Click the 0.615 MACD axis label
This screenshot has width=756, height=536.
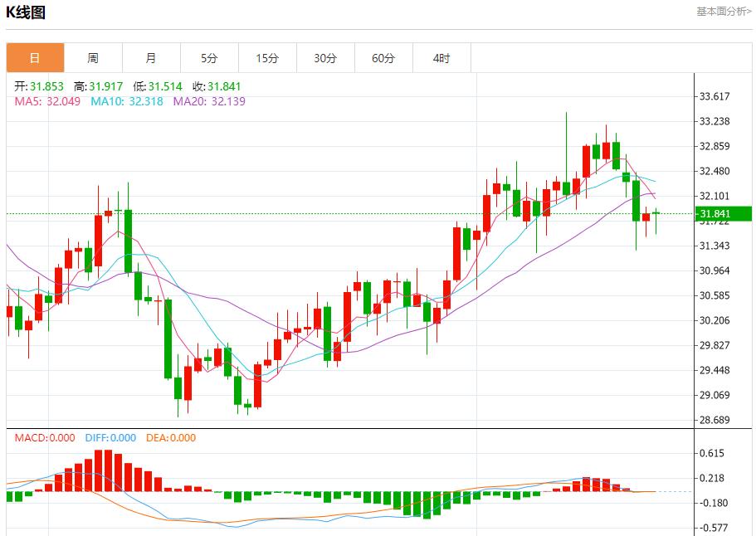coord(714,453)
